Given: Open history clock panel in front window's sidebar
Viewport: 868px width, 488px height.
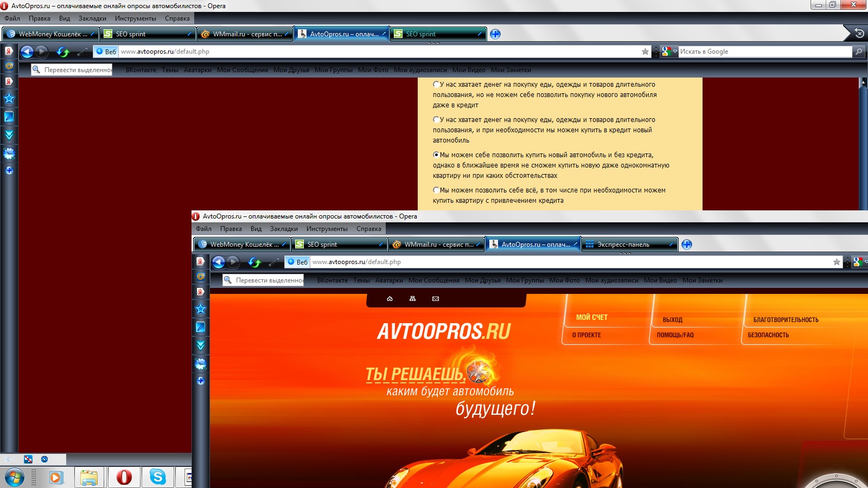Looking at the screenshot, I should (x=201, y=364).
